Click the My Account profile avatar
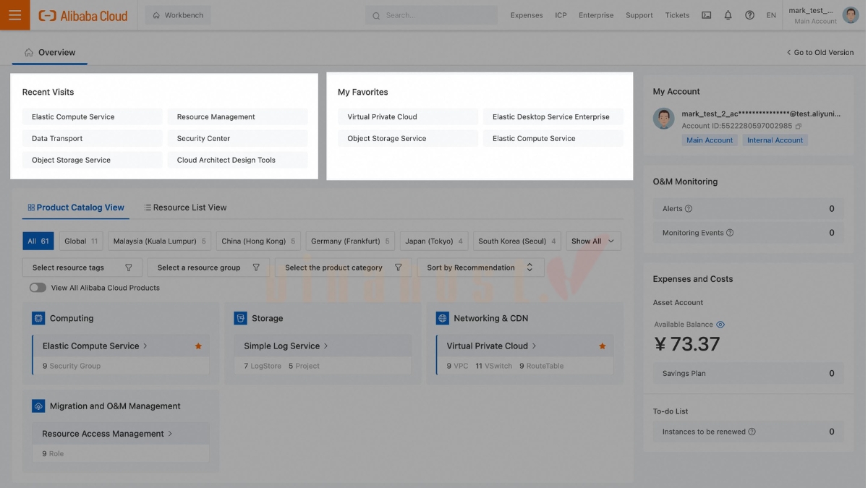This screenshot has width=868, height=488. 664,119
